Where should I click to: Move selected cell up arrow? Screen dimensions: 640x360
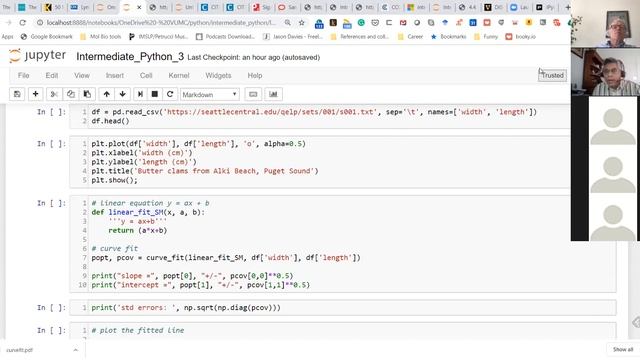(x=107, y=94)
